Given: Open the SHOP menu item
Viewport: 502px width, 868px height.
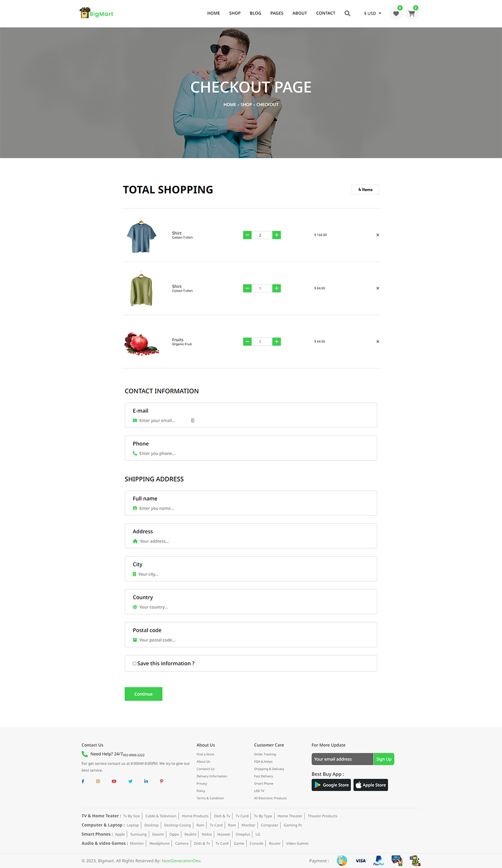Looking at the screenshot, I should coord(235,14).
